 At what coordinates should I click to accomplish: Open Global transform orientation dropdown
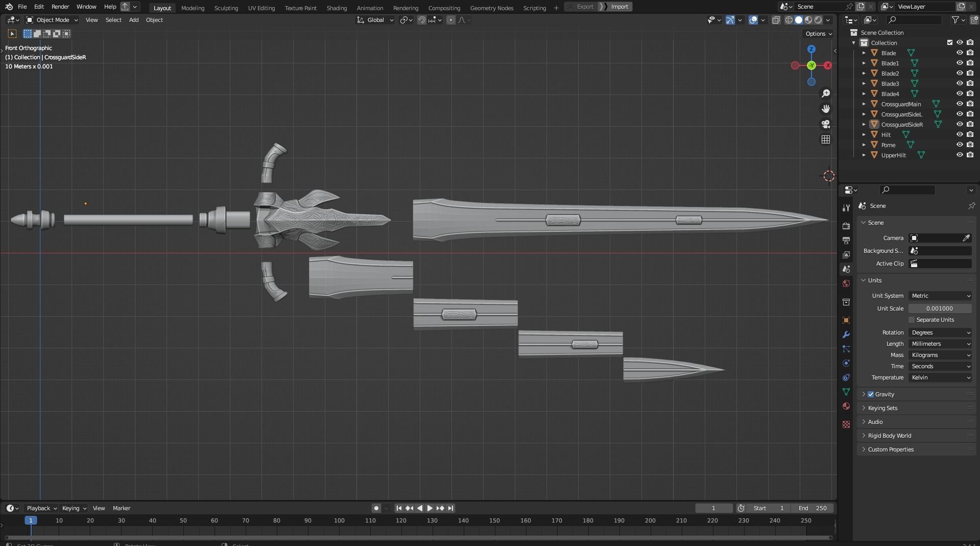point(375,20)
